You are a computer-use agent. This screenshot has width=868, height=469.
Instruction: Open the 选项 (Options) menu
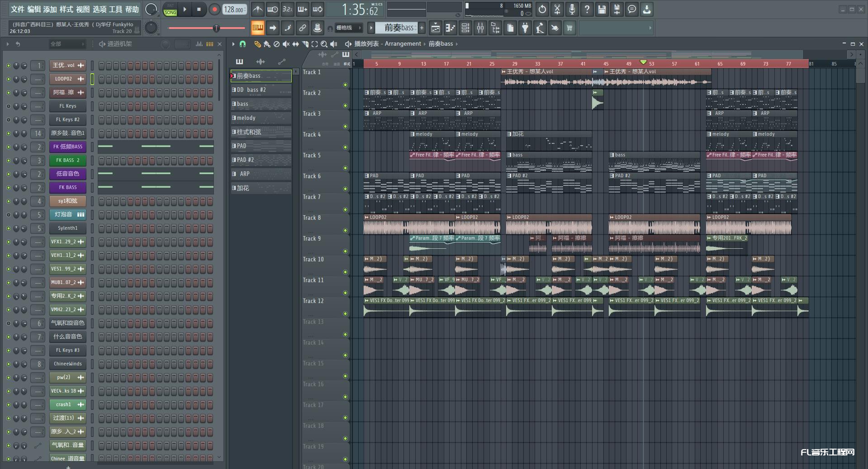tap(99, 9)
